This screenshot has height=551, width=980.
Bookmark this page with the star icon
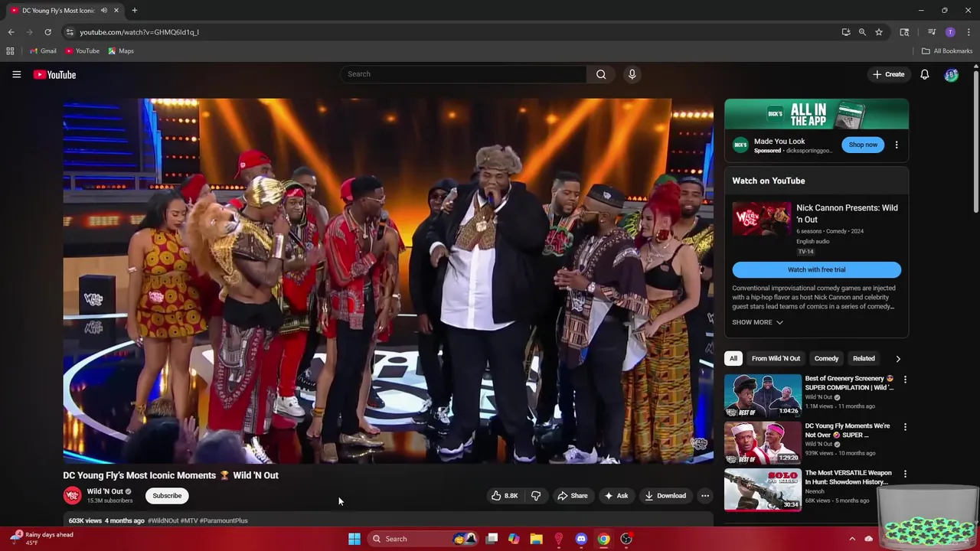(x=879, y=32)
